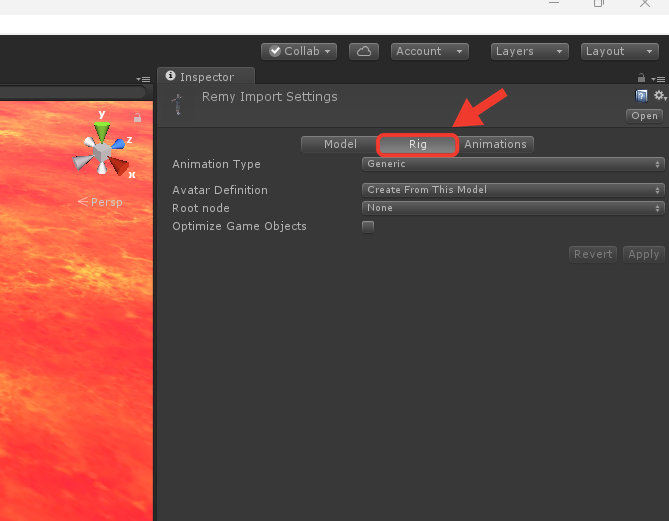Click the Revert button
669x521 pixels.
[593, 254]
